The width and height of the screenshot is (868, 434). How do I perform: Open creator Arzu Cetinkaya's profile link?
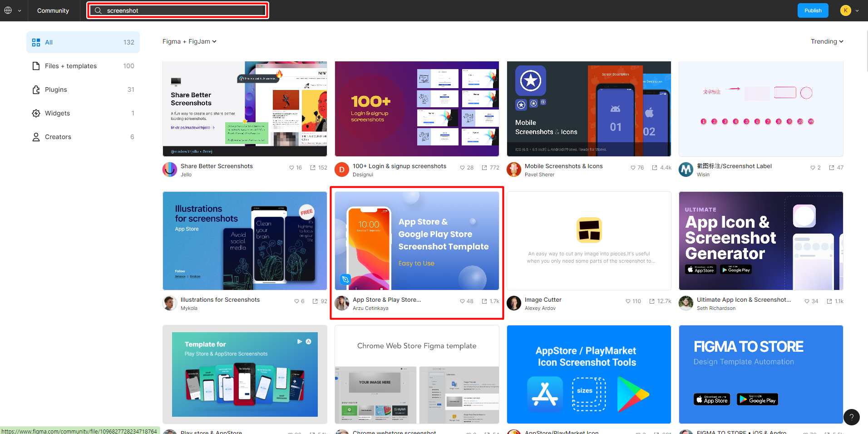pyautogui.click(x=370, y=308)
